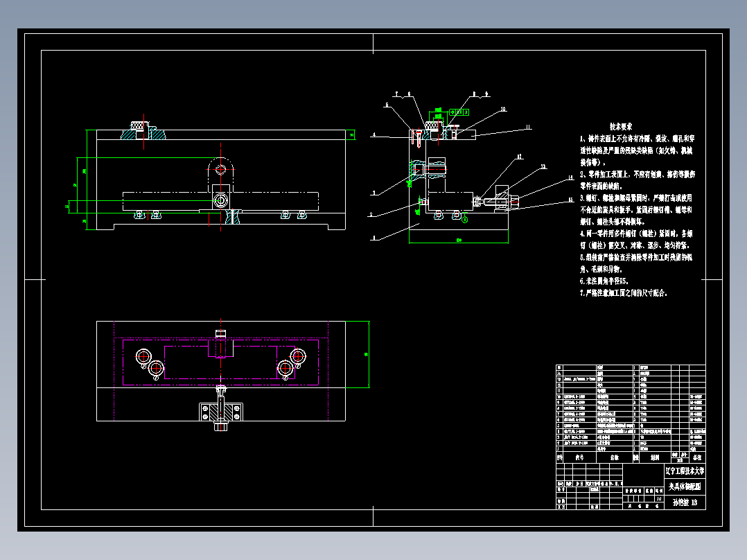Click the 夹具体装配图 drawing title
The height and width of the screenshot is (560, 747).
(685, 487)
